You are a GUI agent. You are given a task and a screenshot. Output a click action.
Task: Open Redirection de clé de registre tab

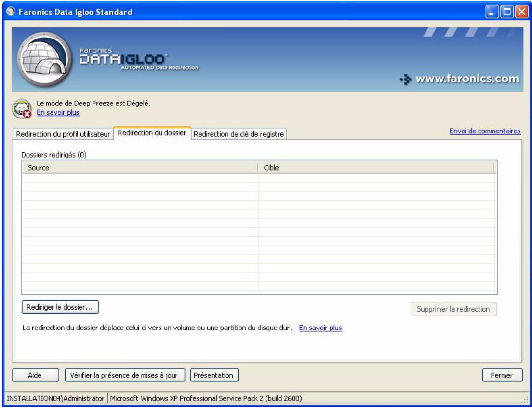pos(239,134)
